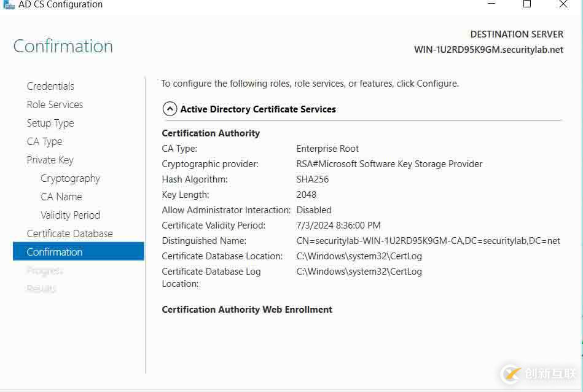This screenshot has height=392, width=583.
Task: Minimize the AD CS Configuration window
Action: [492, 4]
